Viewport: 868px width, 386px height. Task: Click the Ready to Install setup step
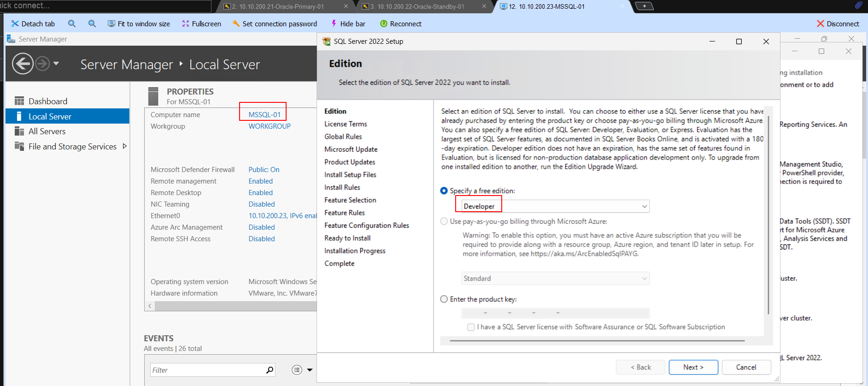point(347,238)
